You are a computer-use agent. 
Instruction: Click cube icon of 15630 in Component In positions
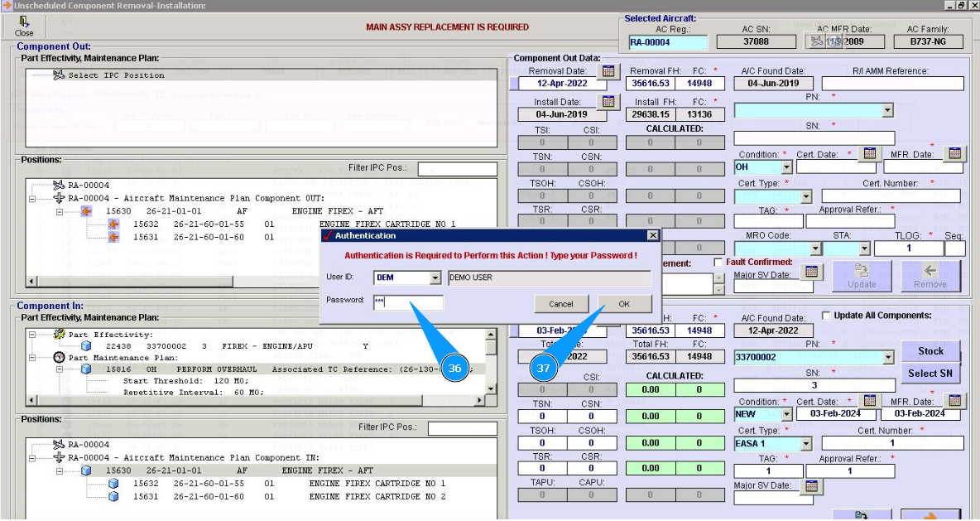[x=86, y=470]
